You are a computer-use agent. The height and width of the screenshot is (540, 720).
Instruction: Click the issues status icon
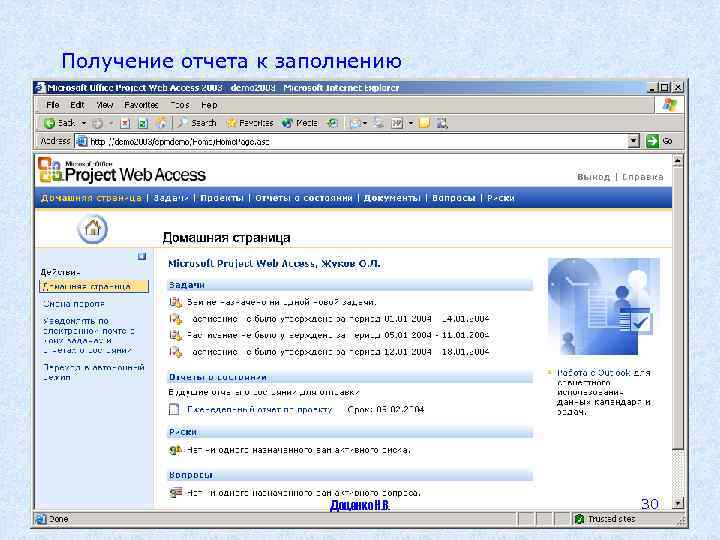(x=175, y=493)
